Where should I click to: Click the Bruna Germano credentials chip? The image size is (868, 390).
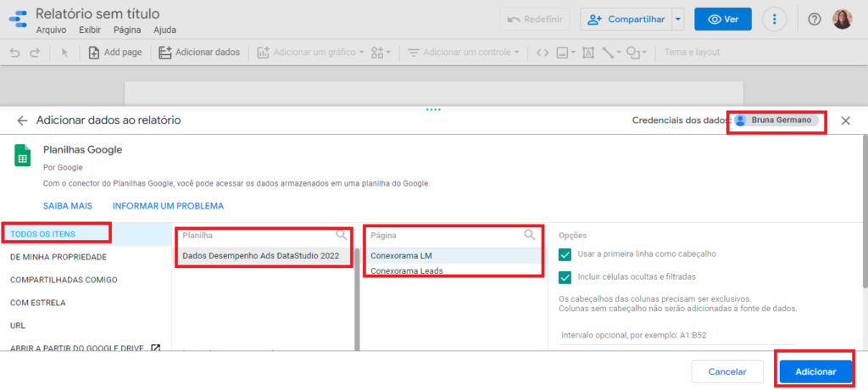click(x=776, y=120)
